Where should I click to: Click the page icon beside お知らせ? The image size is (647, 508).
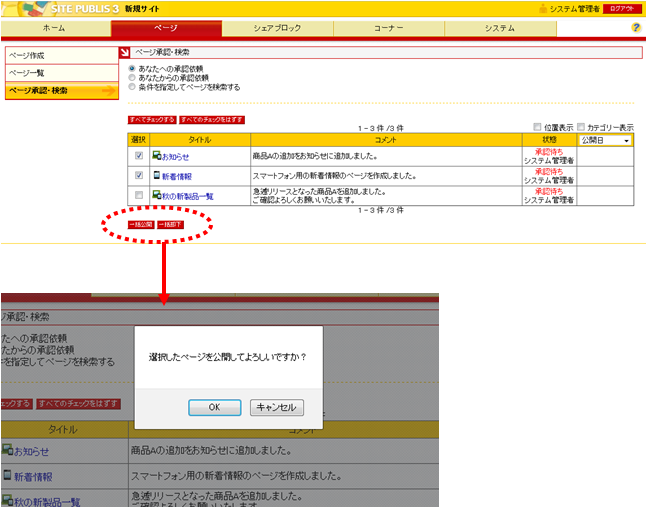[x=157, y=156]
